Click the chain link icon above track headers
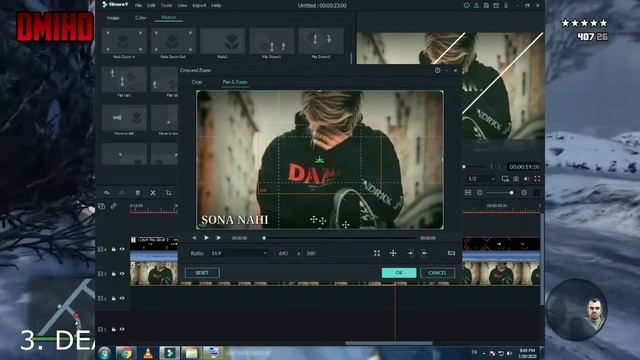Screen dimensions: 640x360 [x=113, y=206]
